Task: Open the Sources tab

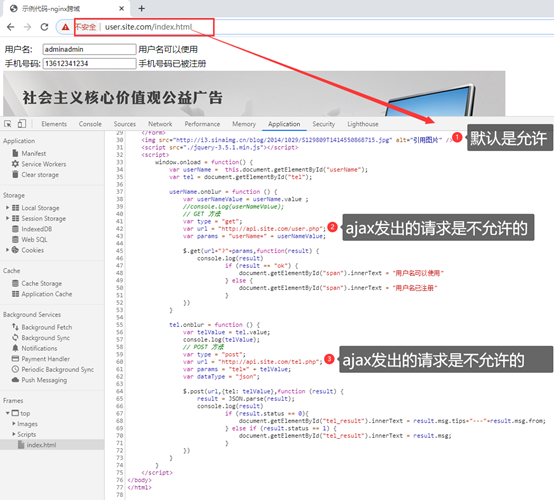Action: click(125, 124)
